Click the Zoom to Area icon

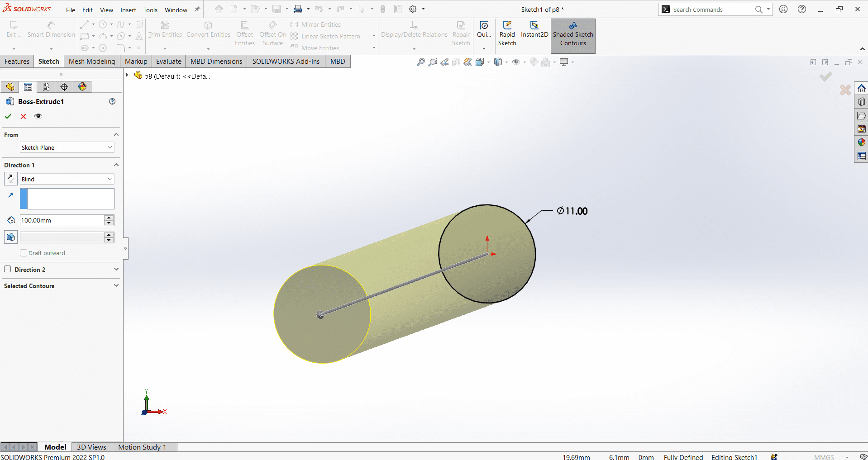pyautogui.click(x=433, y=62)
